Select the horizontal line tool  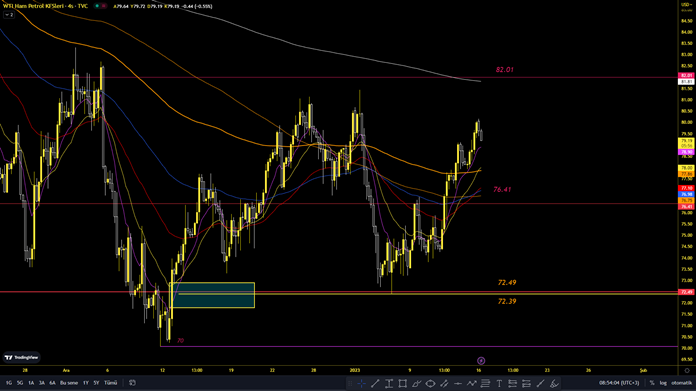[458, 383]
